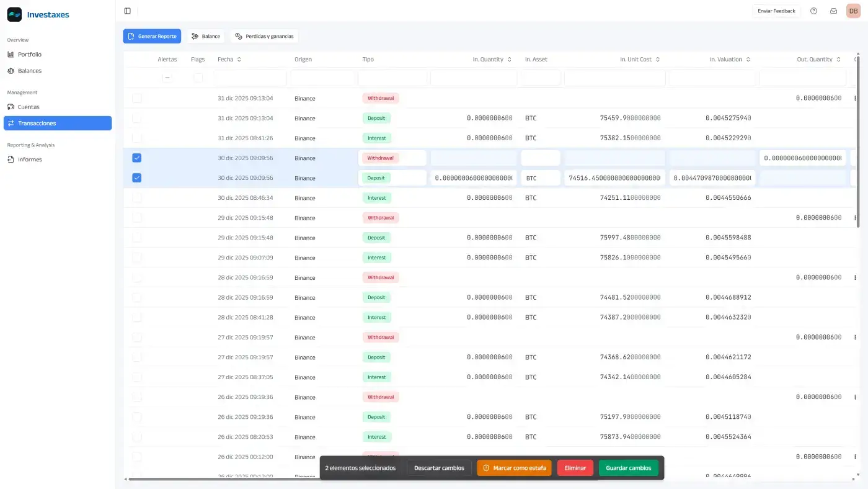Viewport: 868px width, 489px height.
Task: Sort by the In. Unit Cost column
Action: [640, 60]
